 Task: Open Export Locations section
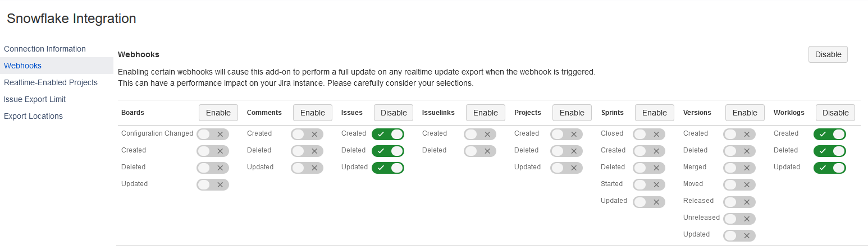click(33, 116)
